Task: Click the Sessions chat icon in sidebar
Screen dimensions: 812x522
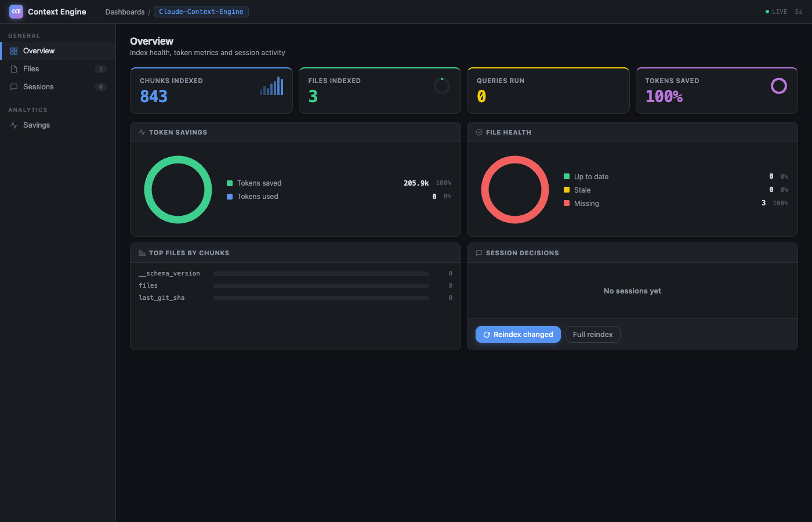Action: point(14,87)
